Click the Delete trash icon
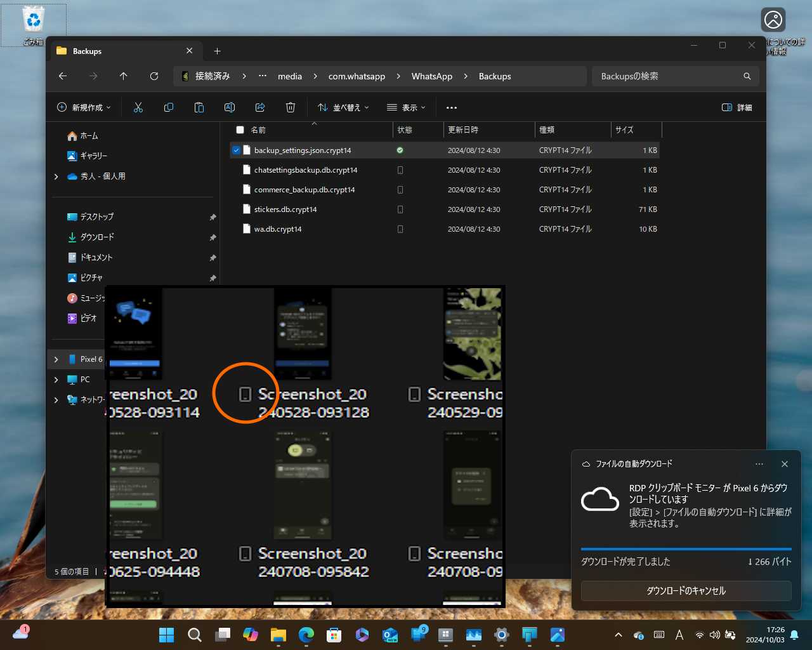Image resolution: width=812 pixels, height=650 pixels. tap(291, 107)
